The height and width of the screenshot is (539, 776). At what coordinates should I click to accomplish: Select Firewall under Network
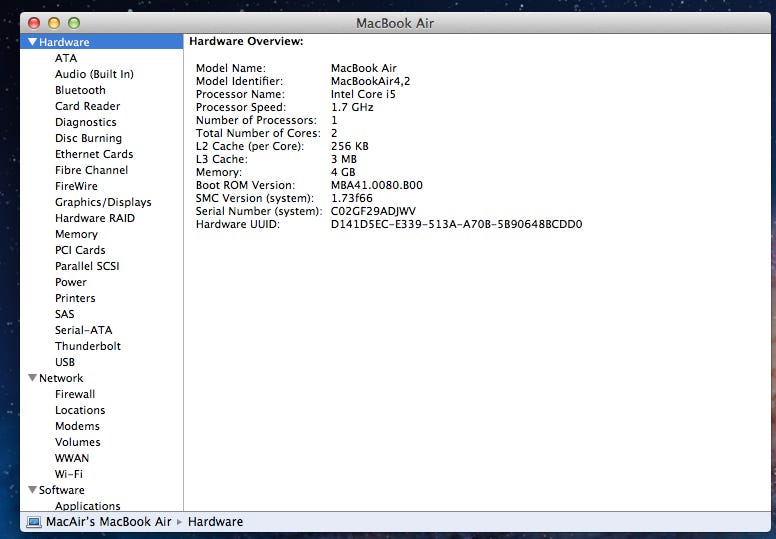[x=75, y=394]
